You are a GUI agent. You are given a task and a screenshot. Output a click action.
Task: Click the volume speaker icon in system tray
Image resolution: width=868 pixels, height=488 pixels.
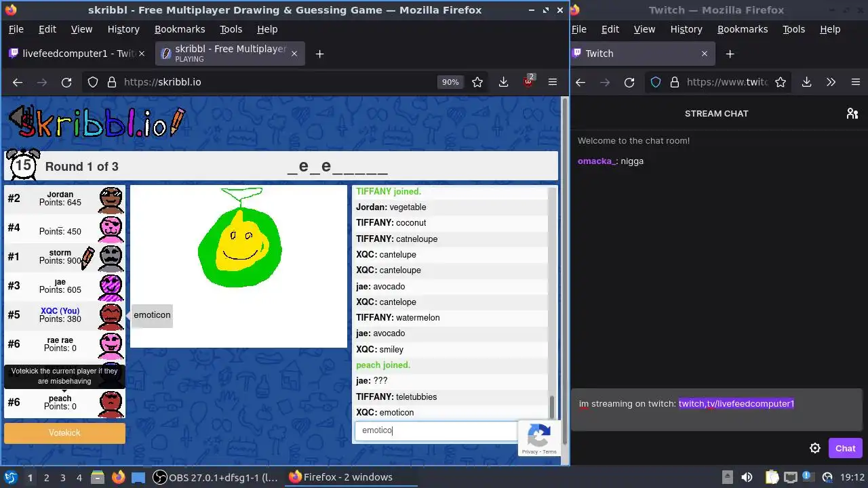click(747, 477)
